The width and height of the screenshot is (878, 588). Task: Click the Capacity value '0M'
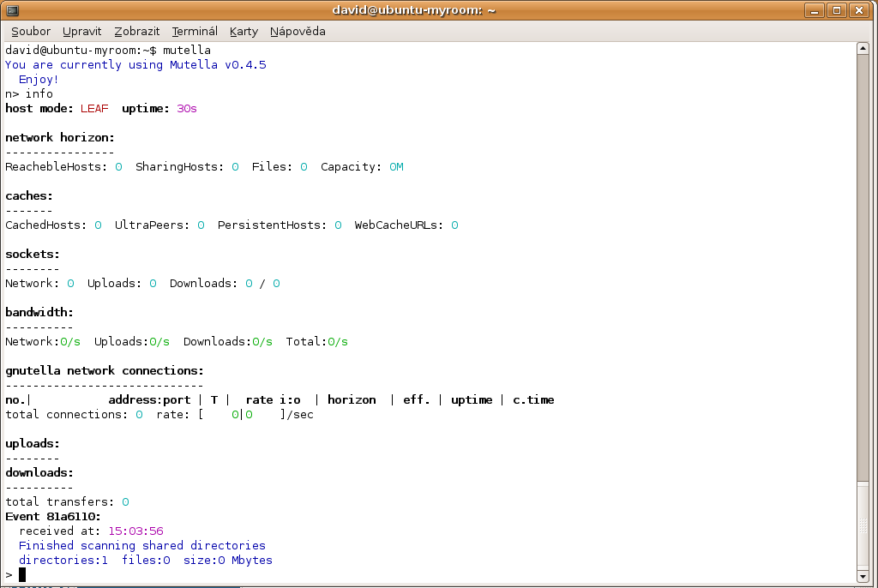[396, 167]
